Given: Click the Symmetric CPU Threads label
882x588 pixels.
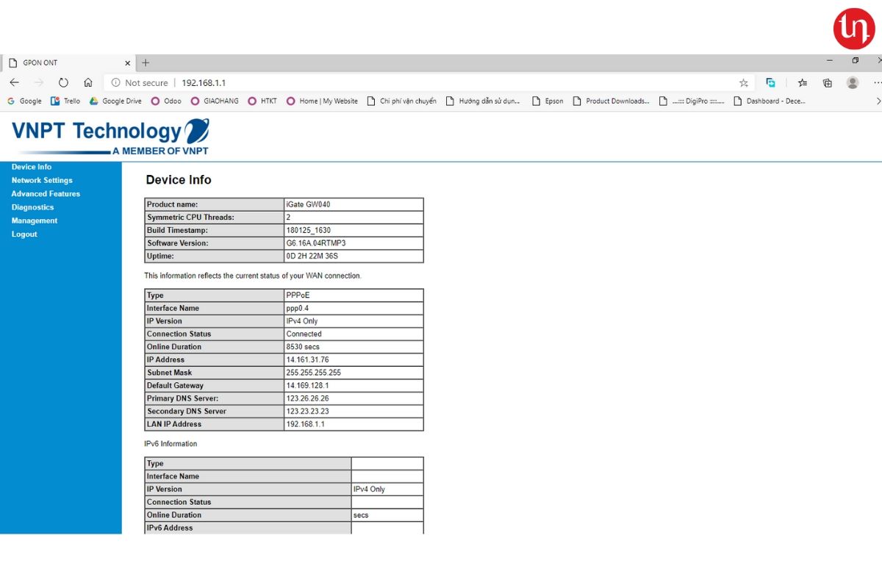Looking at the screenshot, I should click(190, 218).
